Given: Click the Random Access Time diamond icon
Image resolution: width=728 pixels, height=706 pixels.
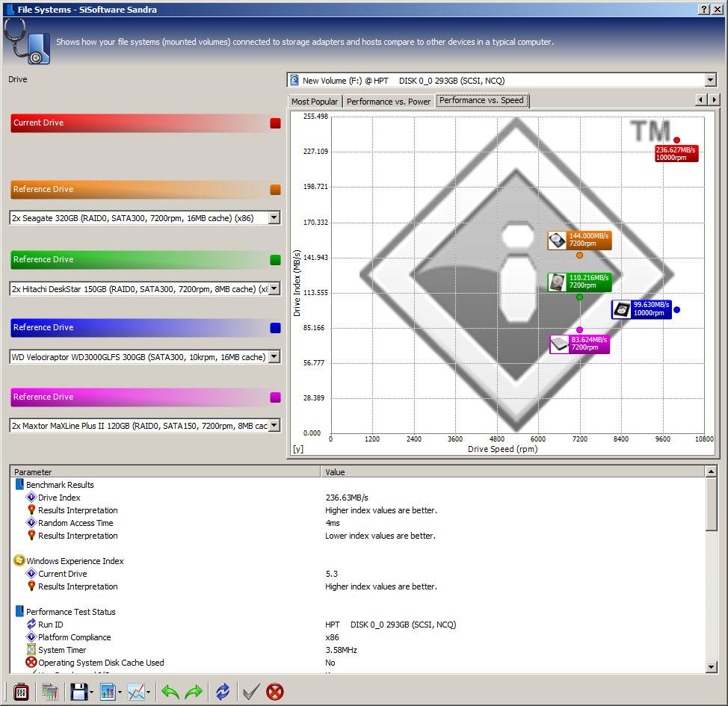Looking at the screenshot, I should pyautogui.click(x=31, y=523).
